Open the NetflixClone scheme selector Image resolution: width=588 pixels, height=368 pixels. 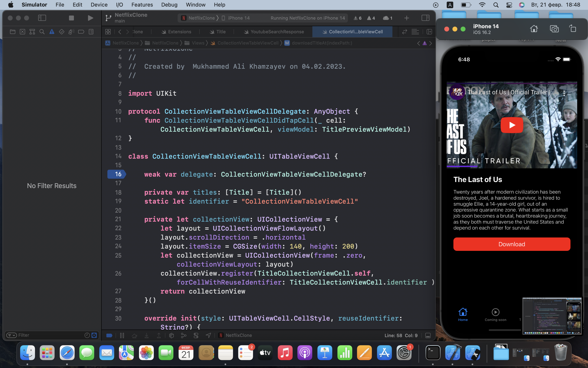(x=198, y=18)
